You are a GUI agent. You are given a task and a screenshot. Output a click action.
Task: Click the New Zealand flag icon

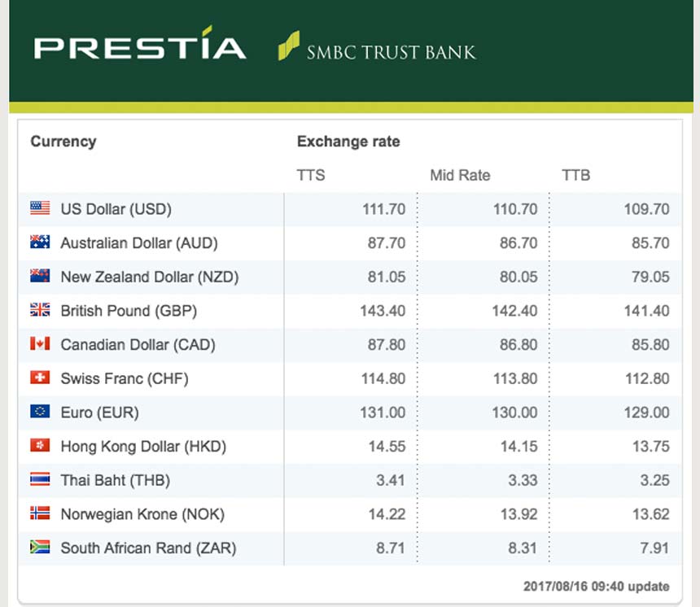tap(40, 277)
